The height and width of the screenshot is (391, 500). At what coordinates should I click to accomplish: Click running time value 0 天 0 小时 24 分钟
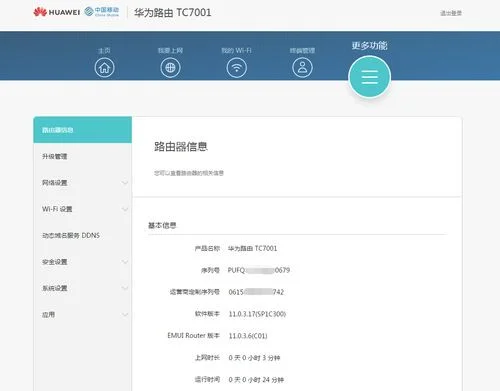[256, 380]
